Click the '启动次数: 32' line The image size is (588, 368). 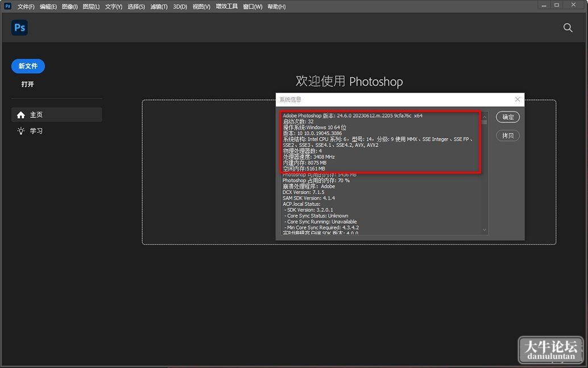(298, 122)
